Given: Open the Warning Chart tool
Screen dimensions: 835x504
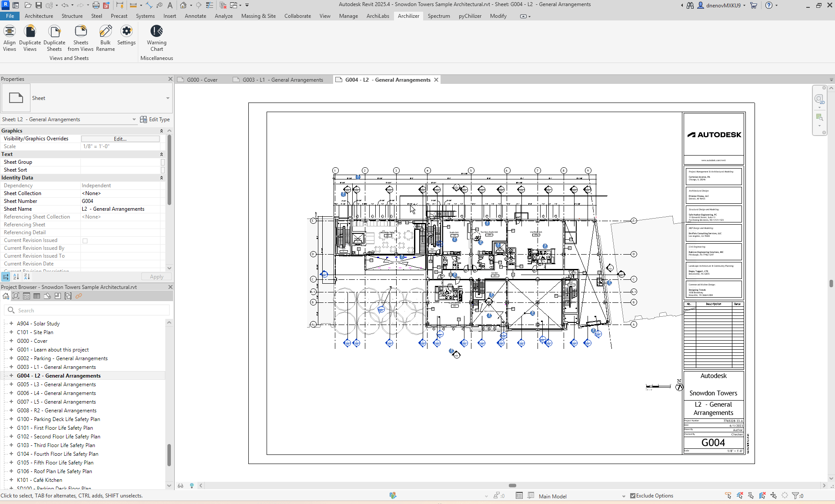Looking at the screenshot, I should [x=157, y=32].
